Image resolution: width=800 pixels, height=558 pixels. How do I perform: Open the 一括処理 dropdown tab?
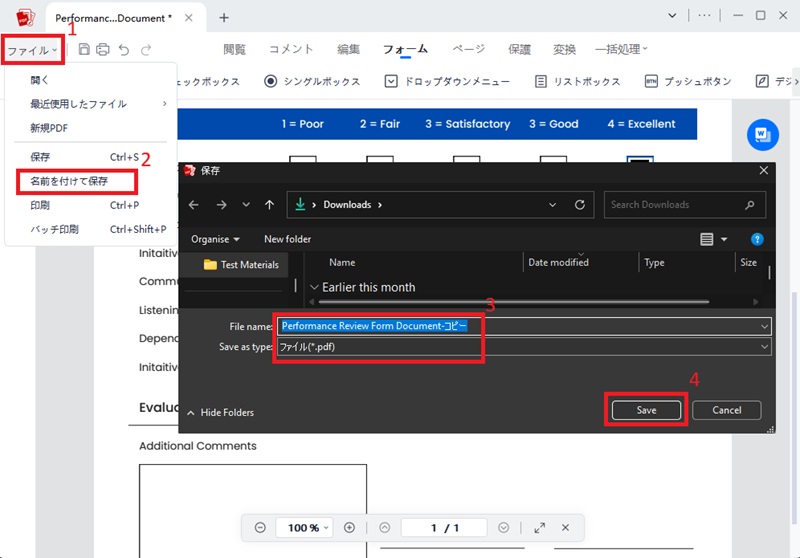coord(621,49)
